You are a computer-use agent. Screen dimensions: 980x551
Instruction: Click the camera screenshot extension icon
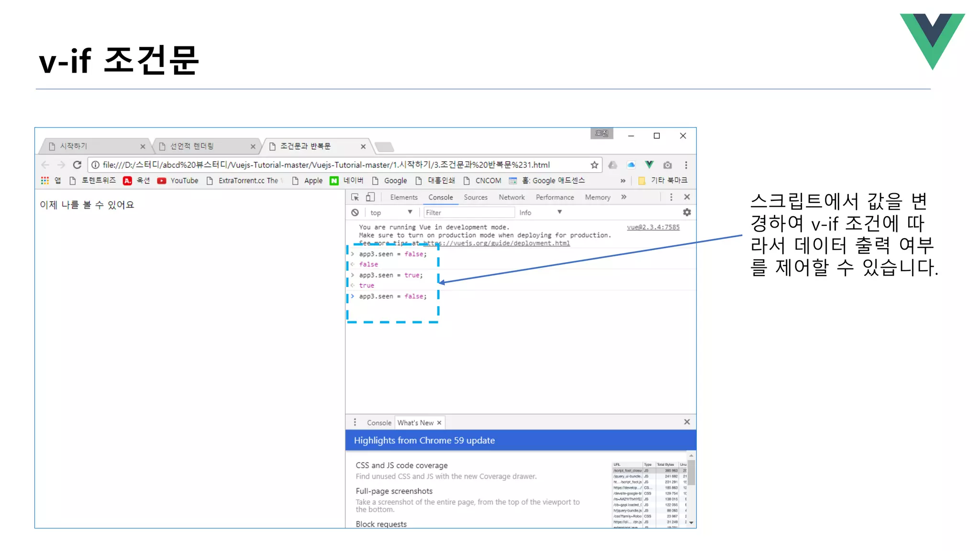click(668, 165)
